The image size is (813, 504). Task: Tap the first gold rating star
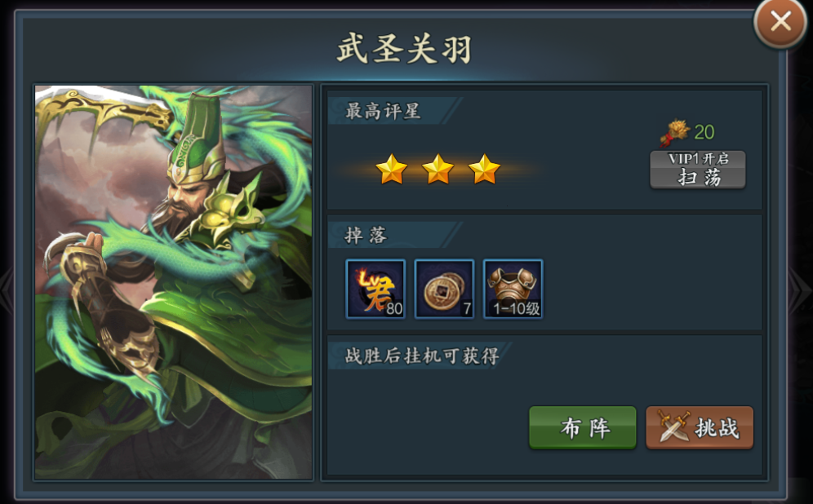tap(392, 170)
